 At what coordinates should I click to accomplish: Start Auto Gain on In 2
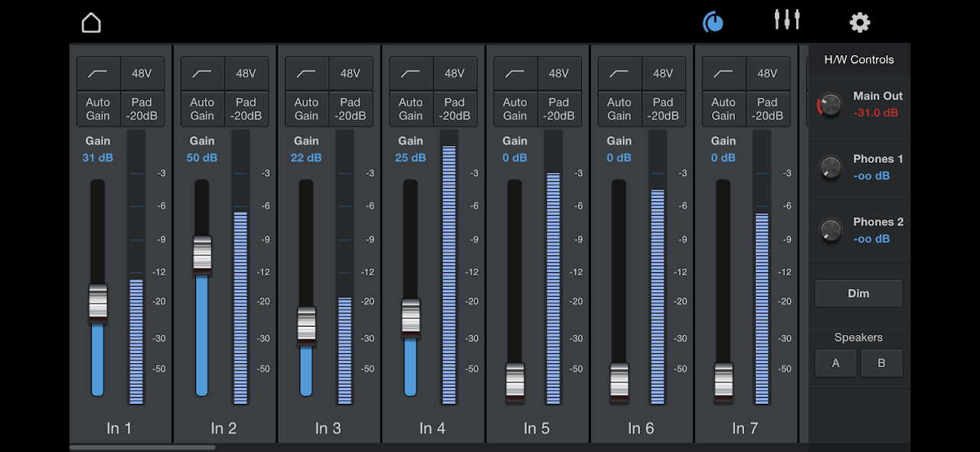202,109
